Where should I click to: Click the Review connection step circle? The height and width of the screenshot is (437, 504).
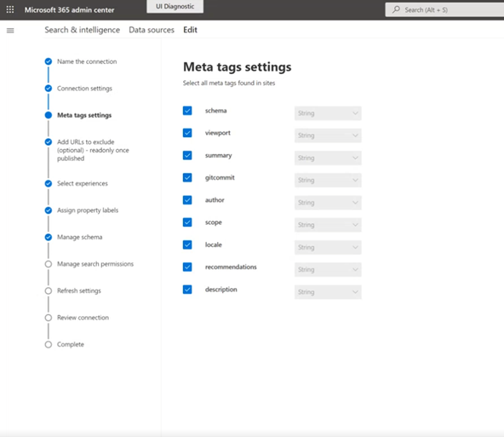click(x=49, y=318)
